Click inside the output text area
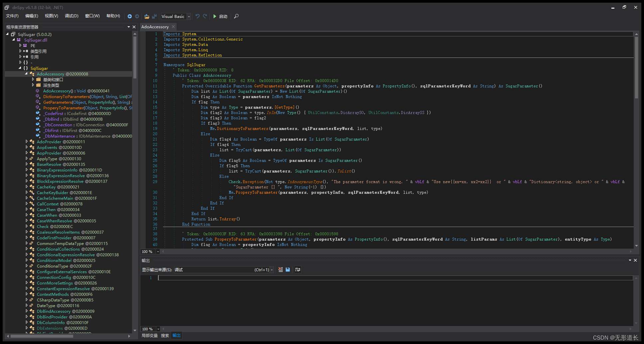Viewport: 644px width, 344px height. coord(395,301)
